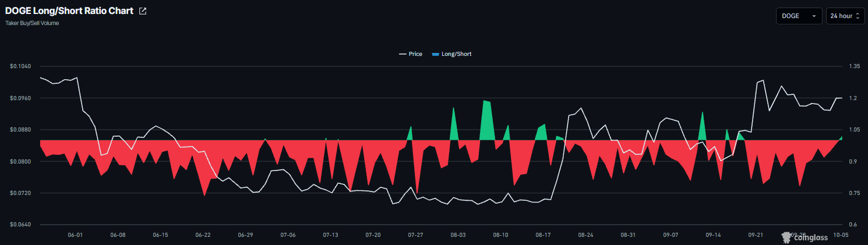Open the DOGE coin selector dropdown
This screenshot has height=245, width=868.
tap(799, 16)
